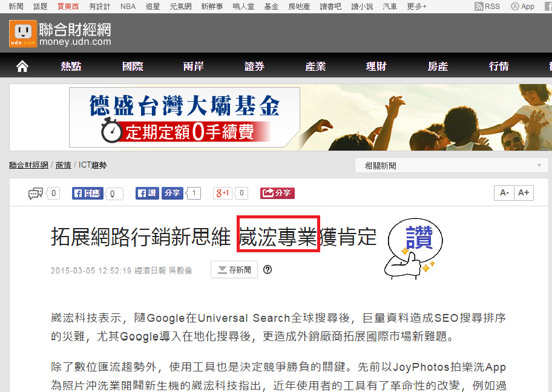The width and height of the screenshot is (552, 392).
Task: Share article via Facebook 分享 button
Action: (172, 193)
